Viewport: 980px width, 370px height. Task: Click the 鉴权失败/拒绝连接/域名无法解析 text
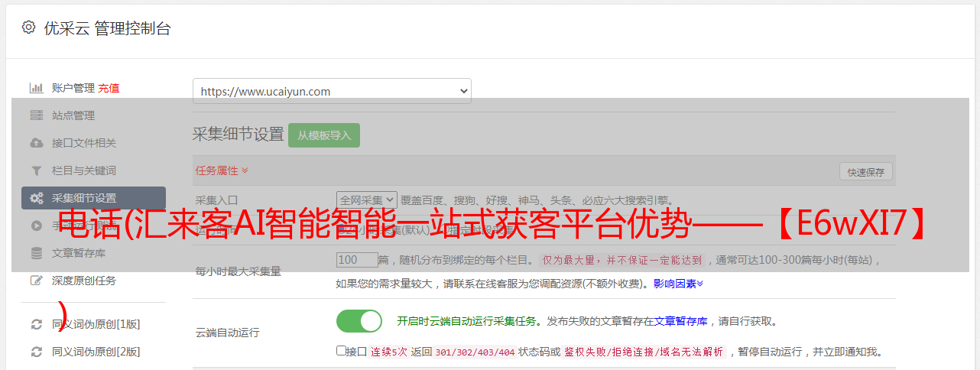644,352
